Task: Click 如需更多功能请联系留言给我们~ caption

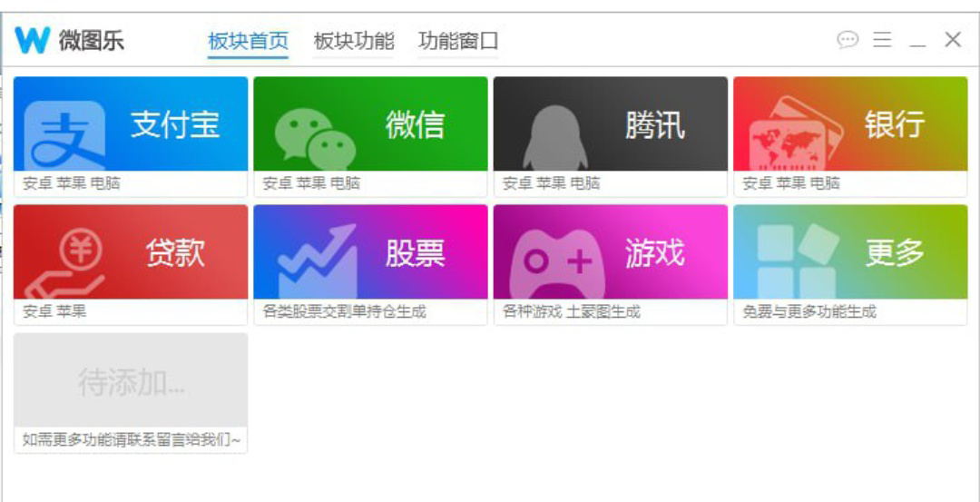Action: point(132,440)
